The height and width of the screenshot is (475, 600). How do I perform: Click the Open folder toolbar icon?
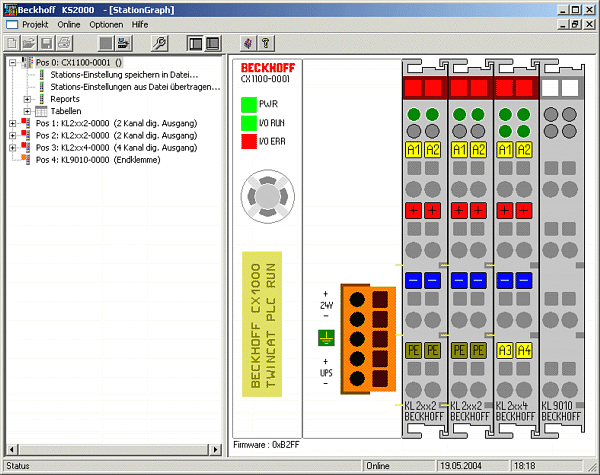coord(29,43)
